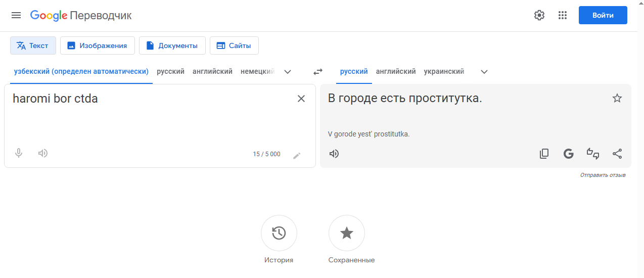Search the translation on Google
This screenshot has height=278, width=644.
(x=569, y=154)
